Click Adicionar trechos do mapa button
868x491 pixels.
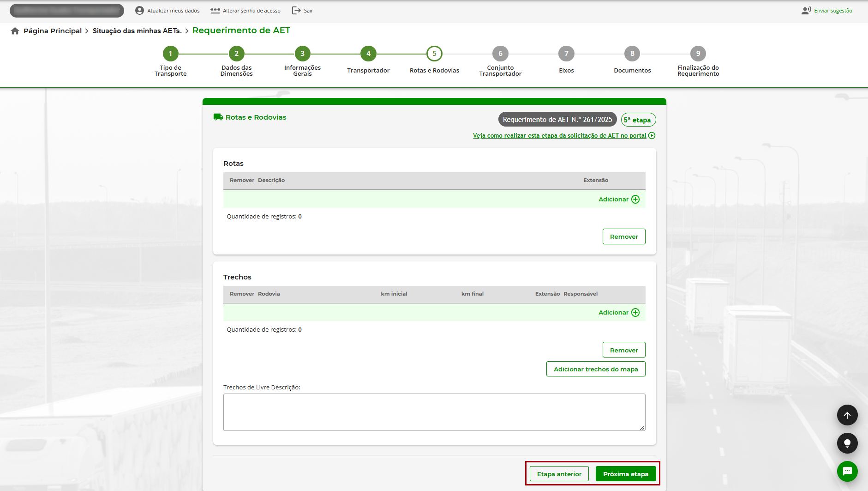596,369
